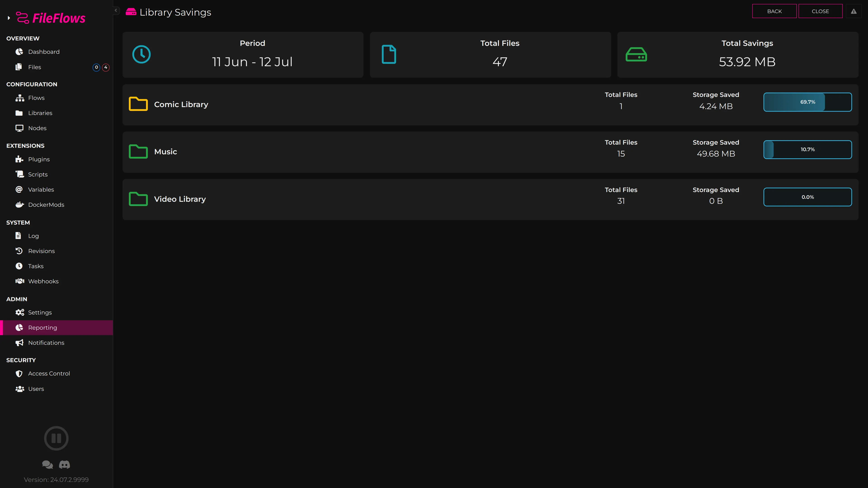The height and width of the screenshot is (488, 868).
Task: Go to Libraries
Action: (x=56, y=113)
